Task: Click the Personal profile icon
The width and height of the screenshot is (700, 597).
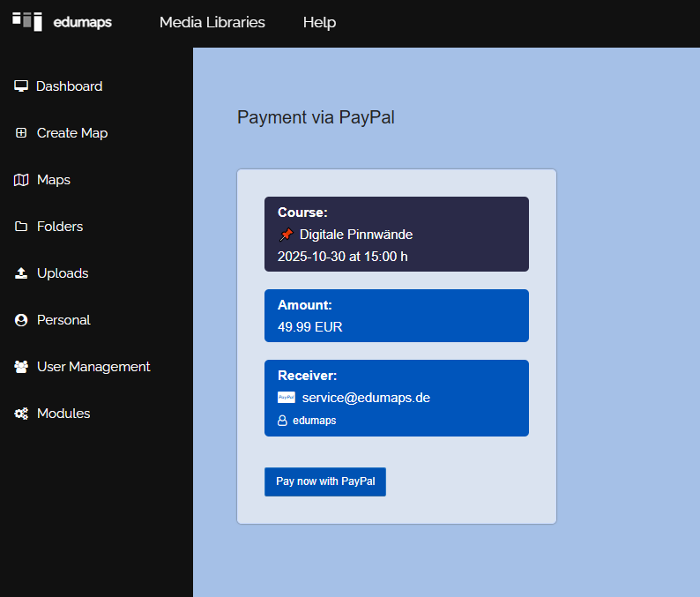Action: pos(21,320)
